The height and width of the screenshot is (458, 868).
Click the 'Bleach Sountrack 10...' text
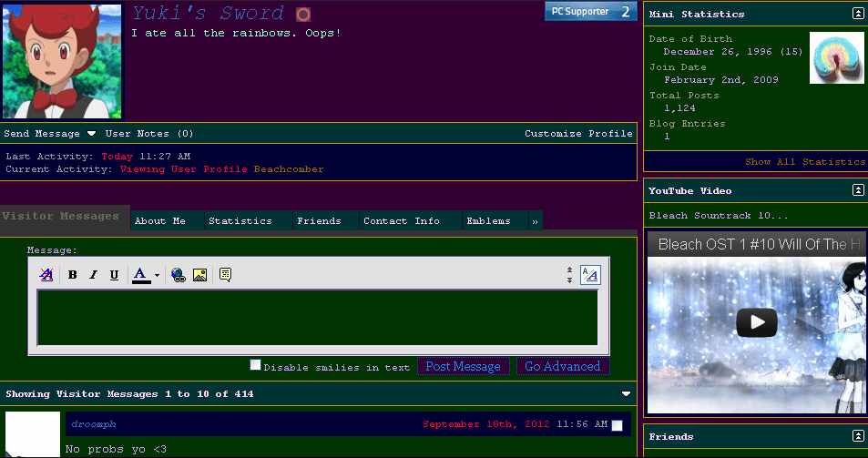click(719, 216)
